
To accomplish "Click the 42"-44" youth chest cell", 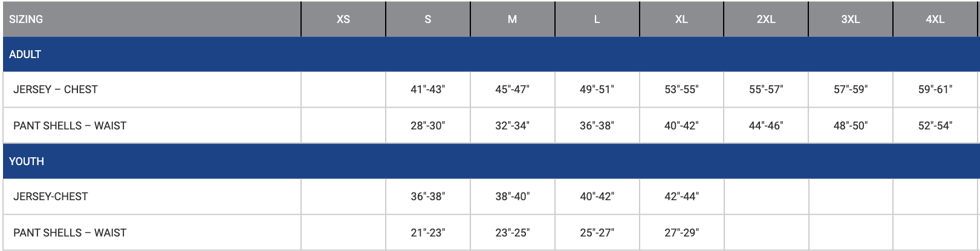I will (x=681, y=197).
